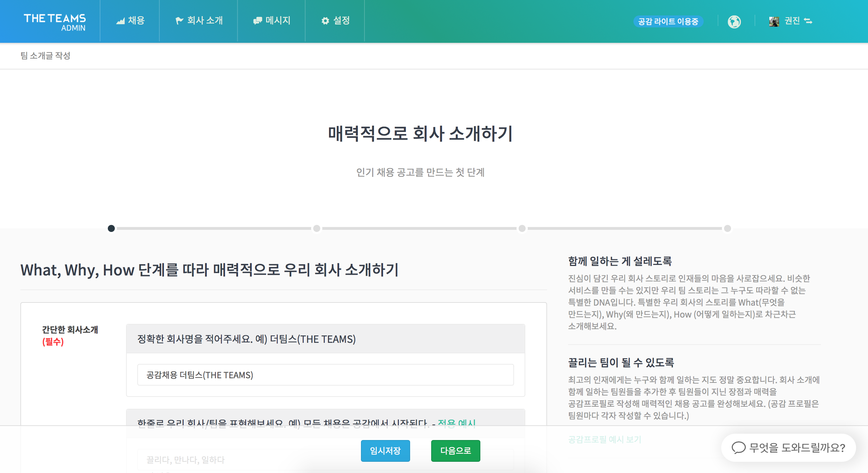Click THE TEAMS ADMIN logo
The image size is (868, 473).
55,22
